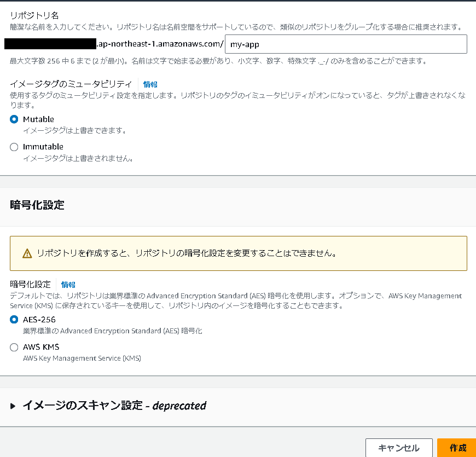Click イメージタグは上書きされません description
This screenshot has height=457, width=476.
(x=78, y=158)
